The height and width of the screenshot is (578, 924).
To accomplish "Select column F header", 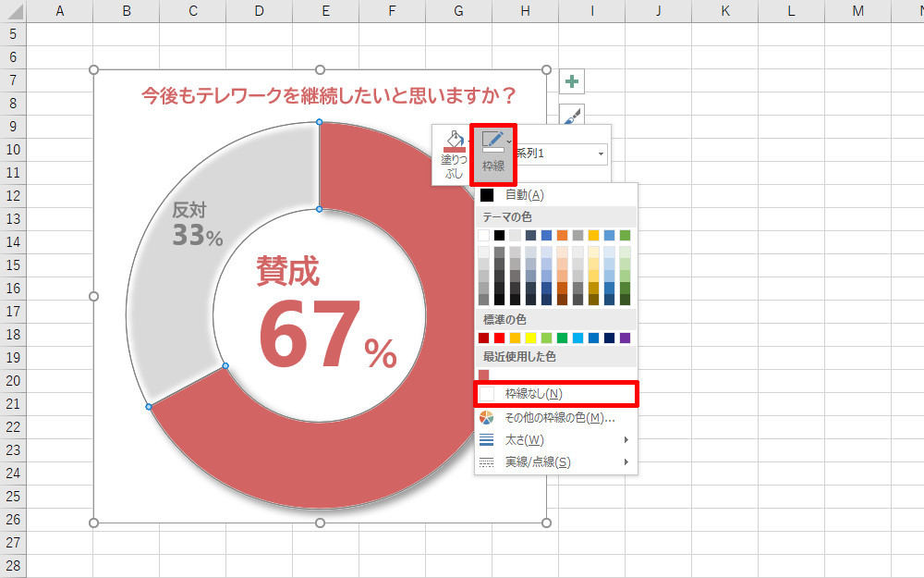I will point(392,10).
